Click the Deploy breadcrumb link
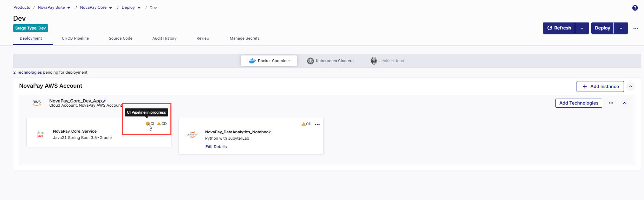Image resolution: width=644 pixels, height=200 pixels. 128,7
